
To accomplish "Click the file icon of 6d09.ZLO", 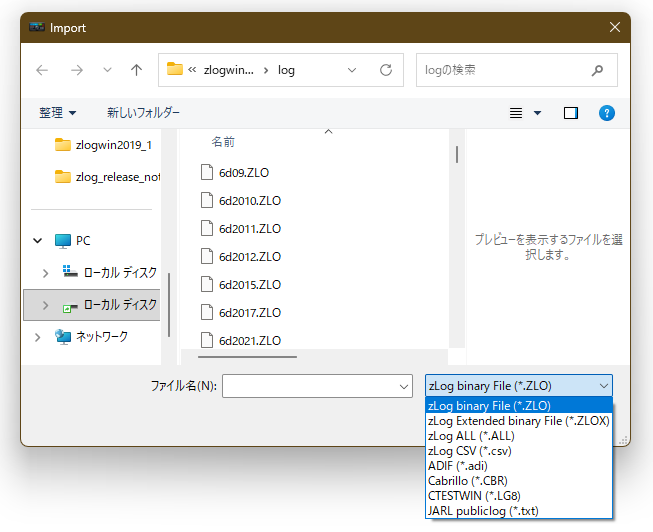I will (x=207, y=172).
